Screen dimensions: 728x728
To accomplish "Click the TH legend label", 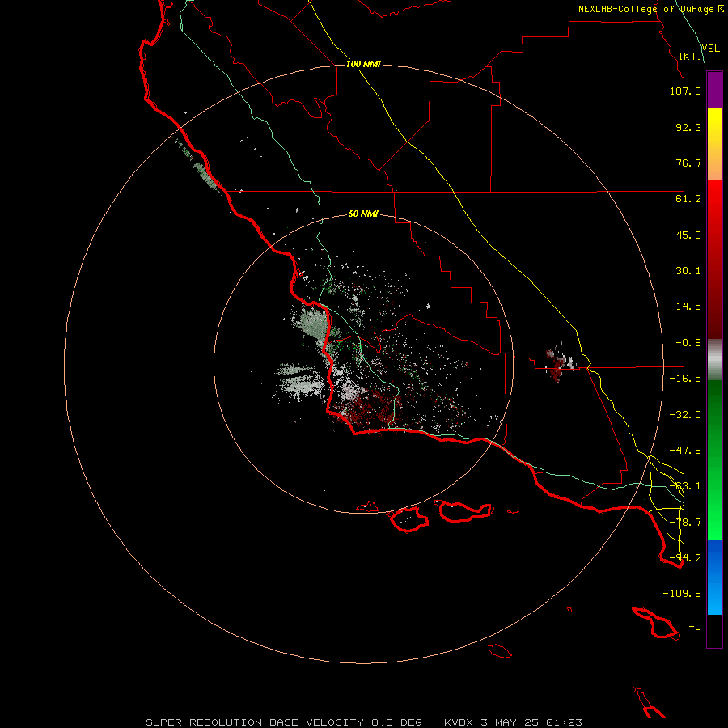I will point(695,630).
